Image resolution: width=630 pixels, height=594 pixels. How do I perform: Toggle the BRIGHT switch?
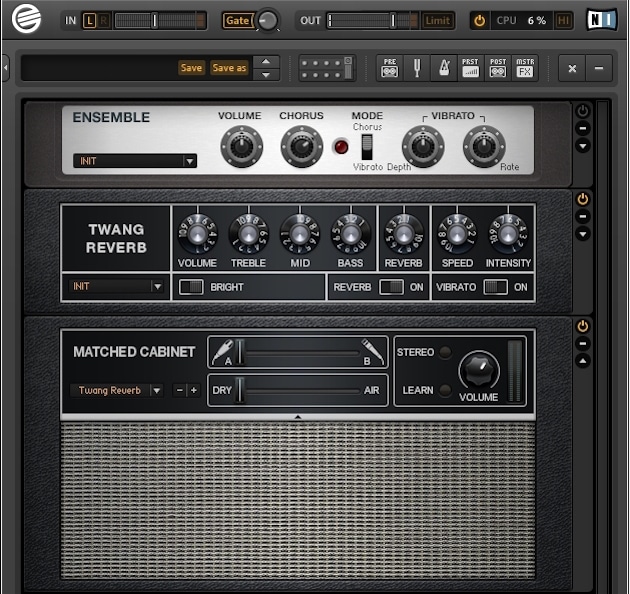pos(191,287)
